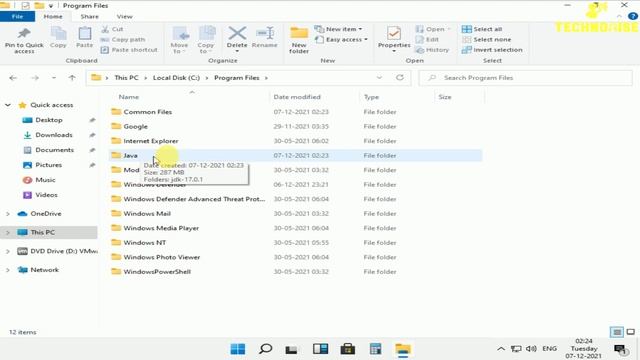Expand the Network tree node
Screen dimensions: 640x360
[x=8, y=270]
